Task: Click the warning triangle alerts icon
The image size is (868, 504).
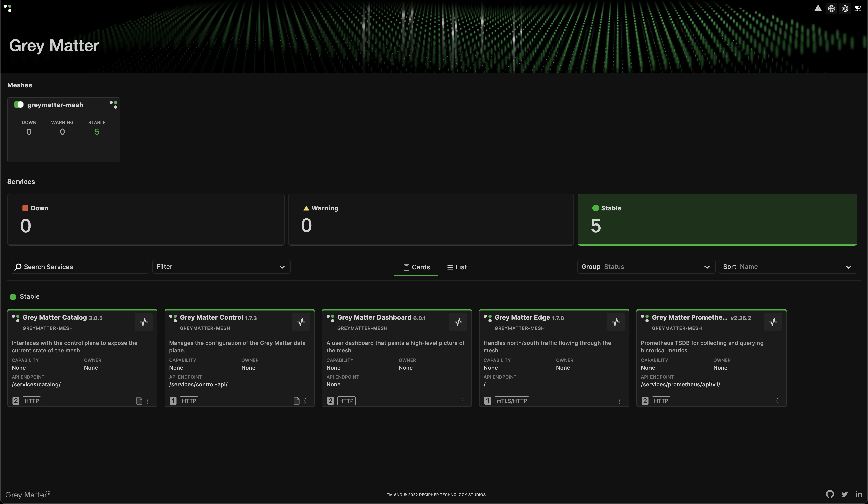Action: coord(818,8)
